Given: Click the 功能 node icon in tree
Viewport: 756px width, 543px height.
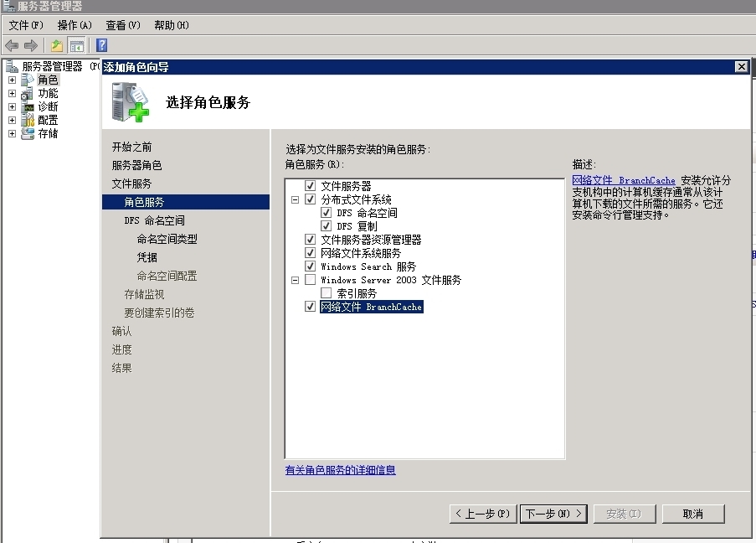Looking at the screenshot, I should 28,93.
